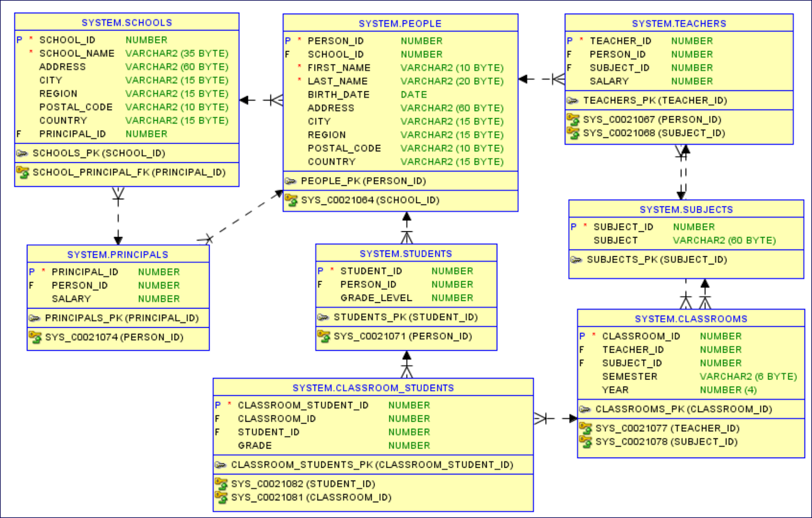Toggle the P marker beside SCHOOL_ID
812x518 pixels.
click(x=20, y=39)
